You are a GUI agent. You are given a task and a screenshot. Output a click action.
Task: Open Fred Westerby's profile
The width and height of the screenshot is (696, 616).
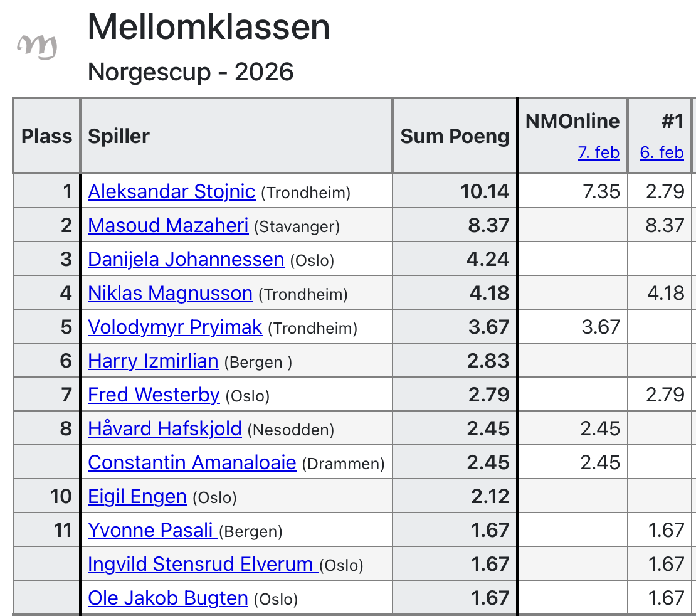[x=154, y=395]
